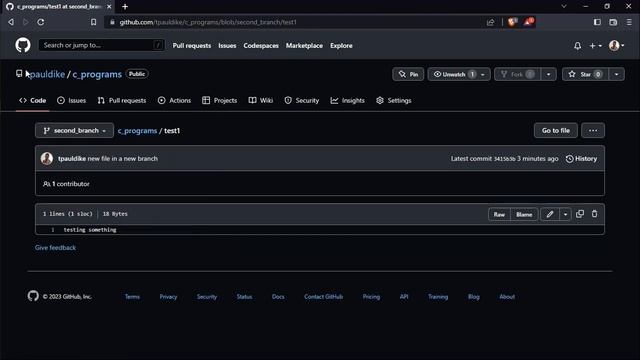The width and height of the screenshot is (640, 360).
Task: Open the browser wallet icon
Action: pyautogui.click(x=613, y=22)
